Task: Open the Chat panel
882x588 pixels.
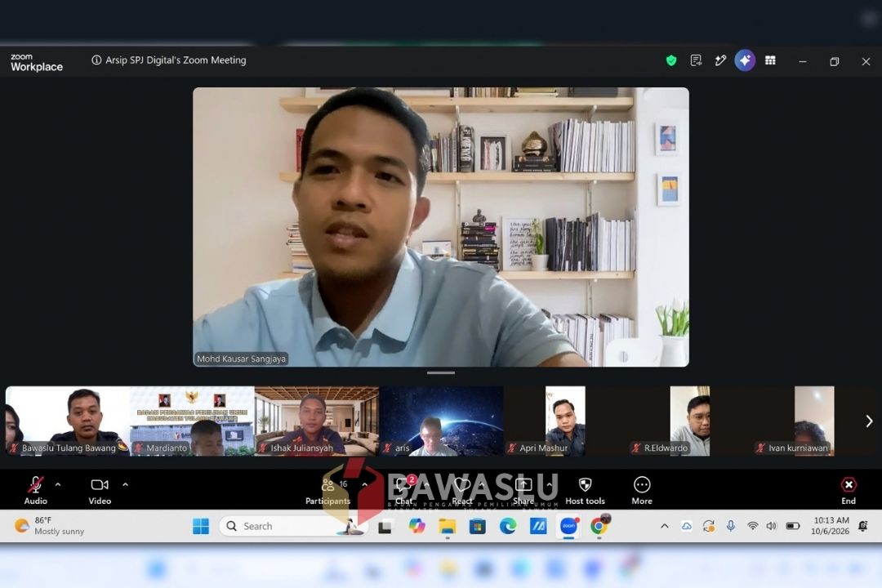Action: click(x=404, y=490)
